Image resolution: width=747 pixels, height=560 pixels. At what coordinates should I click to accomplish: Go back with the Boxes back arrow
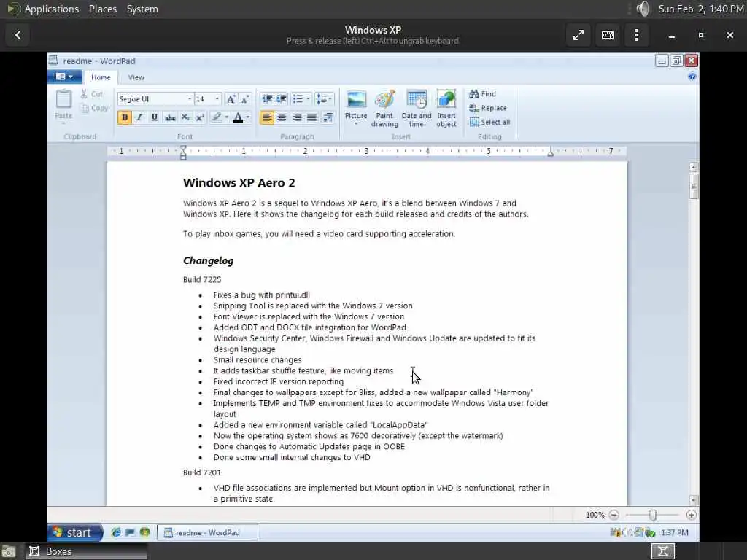pos(18,35)
